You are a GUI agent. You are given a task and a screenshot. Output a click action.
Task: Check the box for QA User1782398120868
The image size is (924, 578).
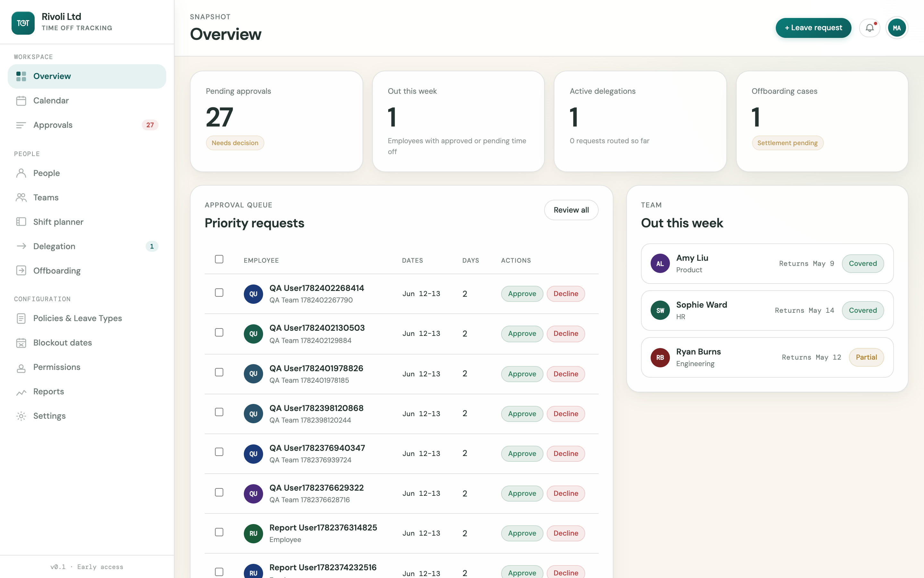pos(219,412)
